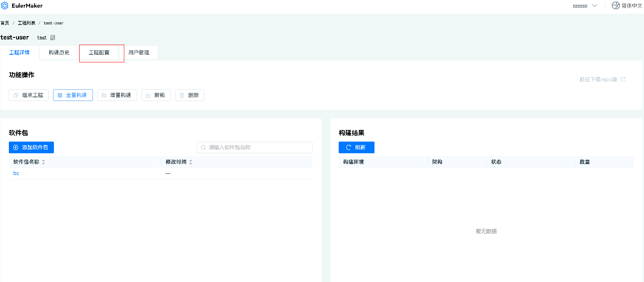Click the language globe icon
This screenshot has height=282, width=644.
[615, 6]
